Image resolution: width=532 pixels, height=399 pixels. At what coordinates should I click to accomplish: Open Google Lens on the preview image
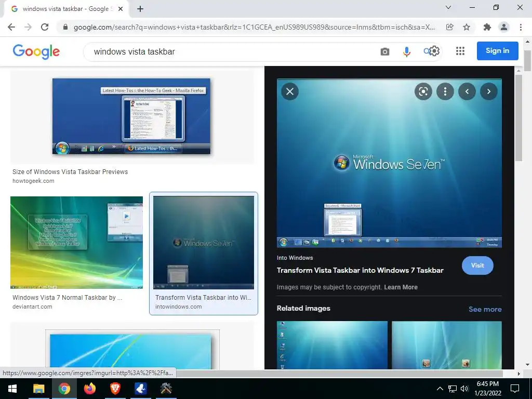tap(423, 91)
